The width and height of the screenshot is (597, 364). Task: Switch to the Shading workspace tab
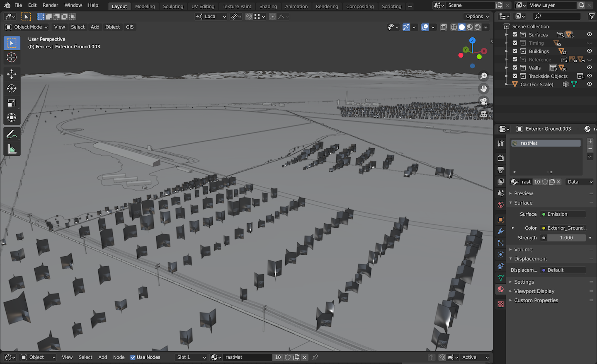point(268,6)
